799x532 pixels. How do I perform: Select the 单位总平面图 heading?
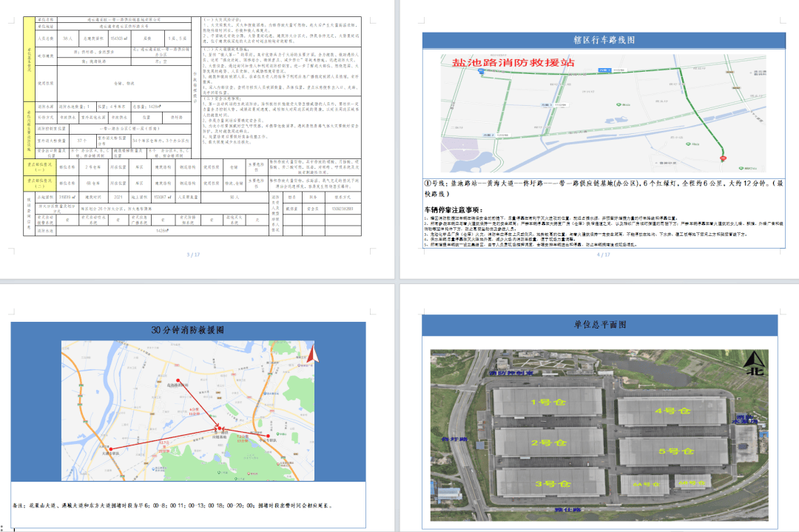(x=600, y=325)
